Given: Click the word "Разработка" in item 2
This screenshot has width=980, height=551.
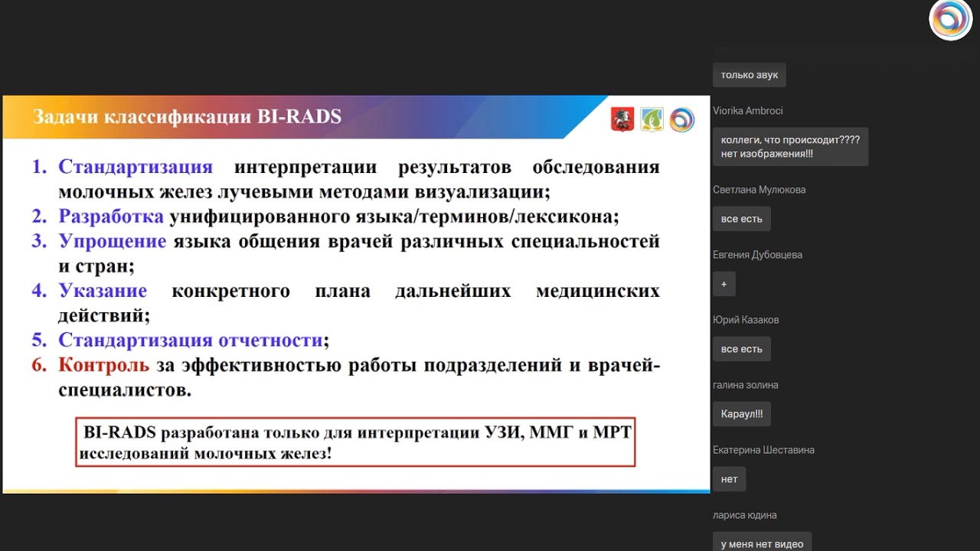Looking at the screenshot, I should click(x=111, y=217).
